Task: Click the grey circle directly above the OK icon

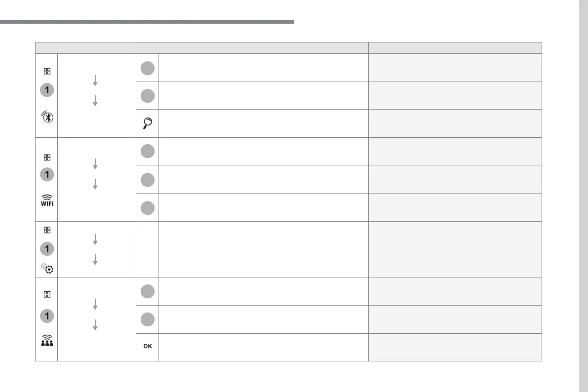Action: pos(147,319)
